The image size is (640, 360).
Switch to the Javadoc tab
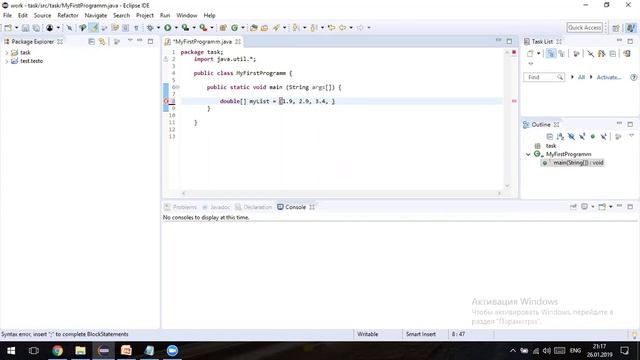tap(216, 207)
